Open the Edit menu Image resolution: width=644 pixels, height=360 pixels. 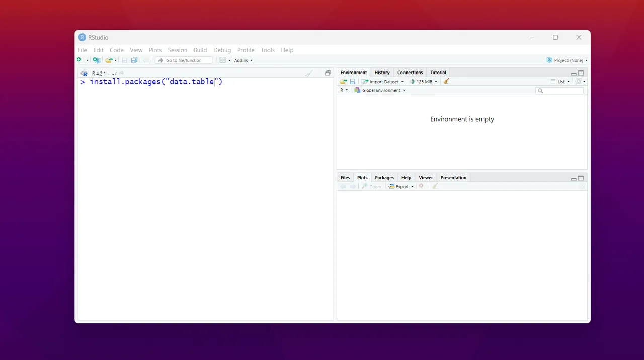point(98,50)
